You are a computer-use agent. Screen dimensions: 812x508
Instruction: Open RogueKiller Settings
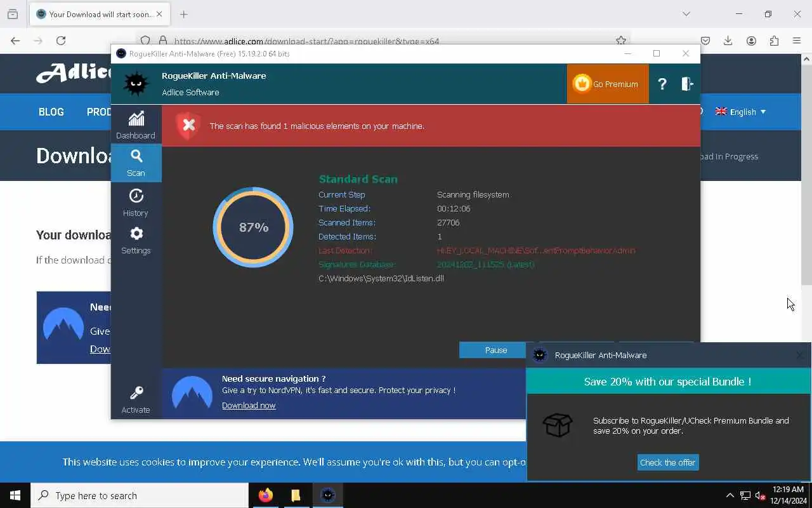pos(136,240)
